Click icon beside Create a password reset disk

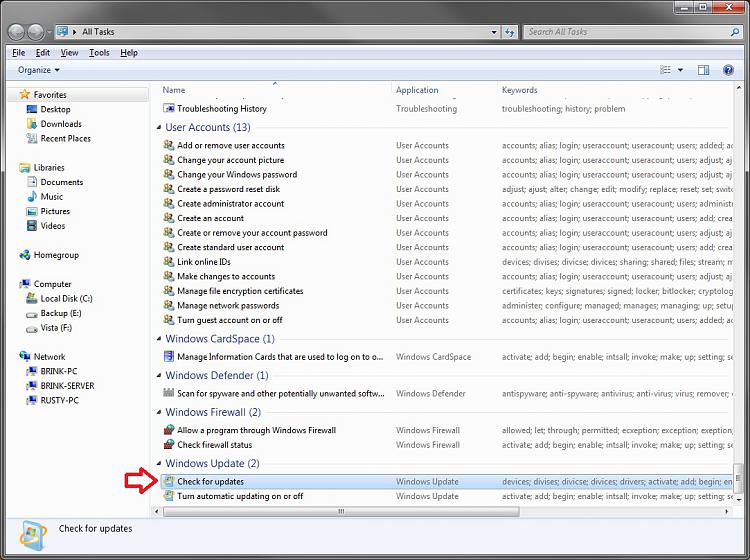click(x=168, y=189)
